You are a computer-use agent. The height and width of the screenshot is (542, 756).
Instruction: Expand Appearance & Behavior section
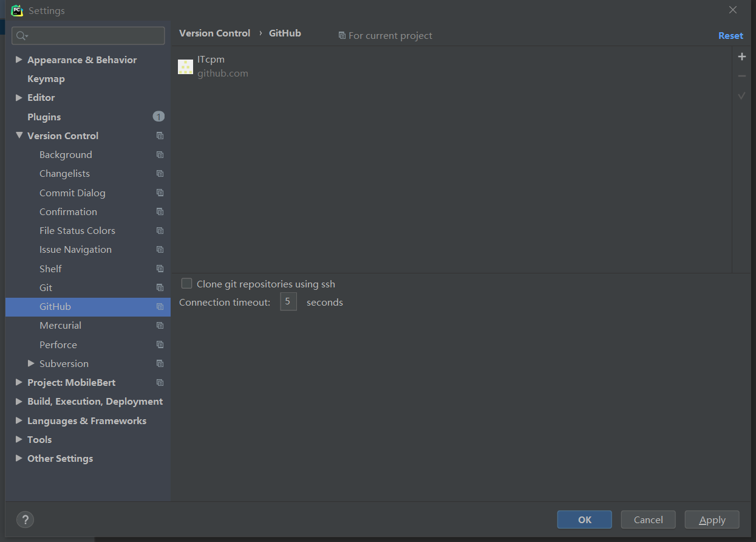19,60
